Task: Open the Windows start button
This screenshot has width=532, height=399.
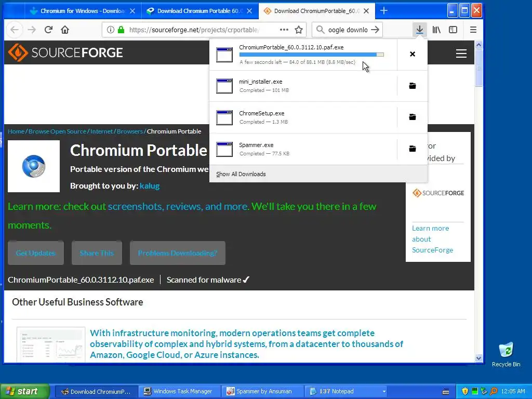Action: [24, 392]
